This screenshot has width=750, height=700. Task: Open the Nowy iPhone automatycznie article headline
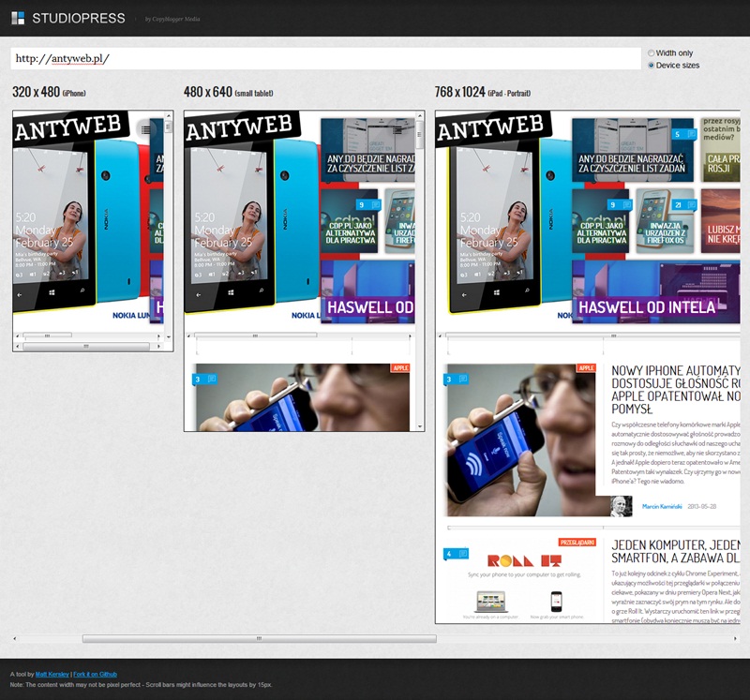click(x=675, y=389)
